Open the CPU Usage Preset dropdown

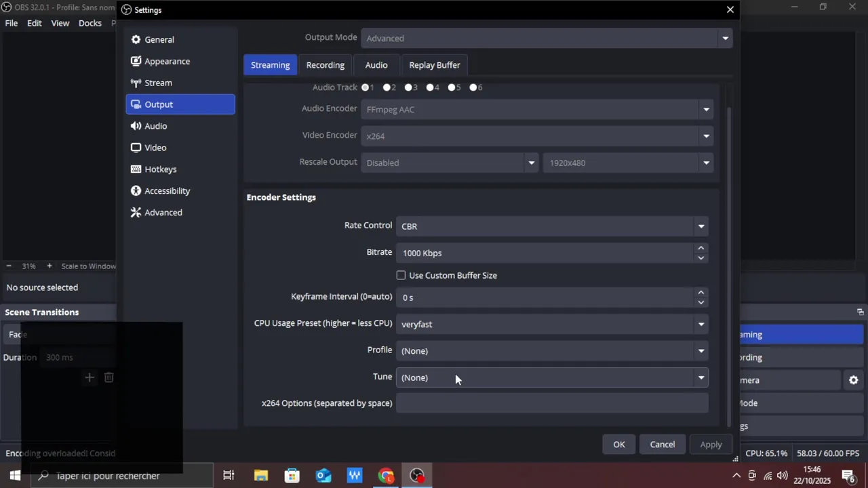click(552, 324)
